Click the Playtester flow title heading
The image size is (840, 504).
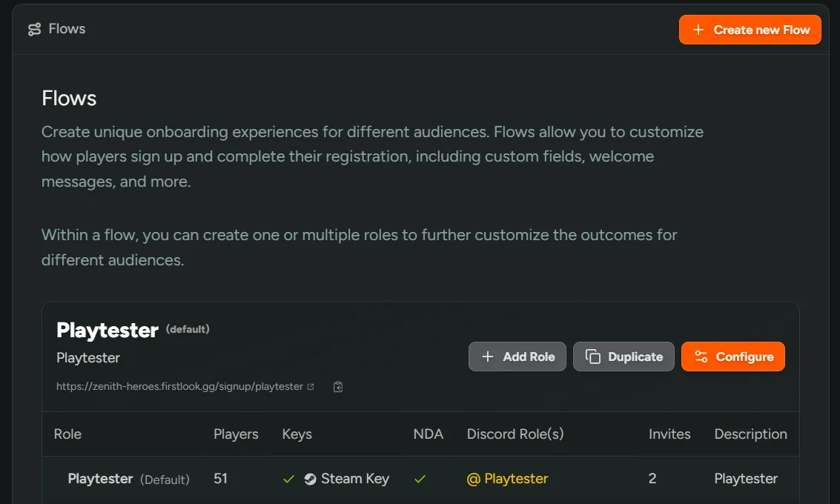click(x=108, y=331)
